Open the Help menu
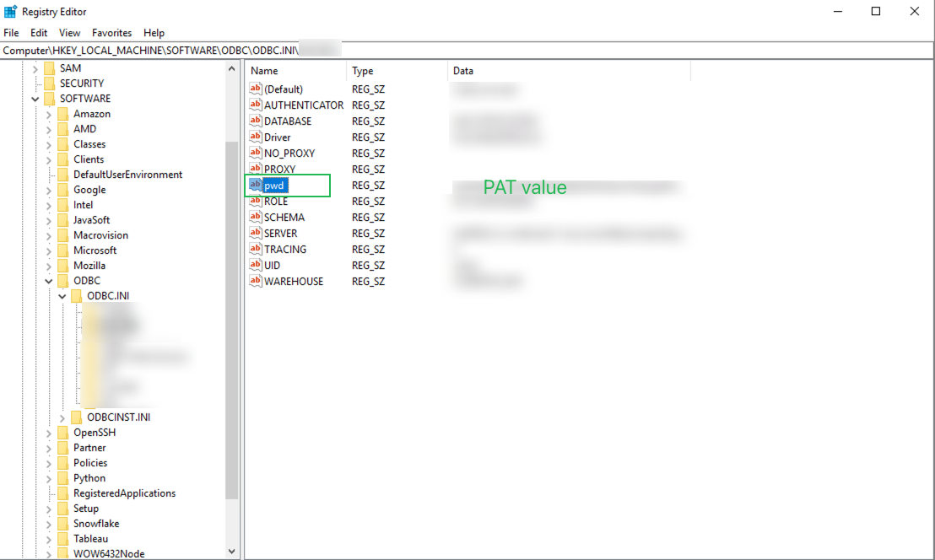Viewport: 935px width, 560px height. pos(154,32)
